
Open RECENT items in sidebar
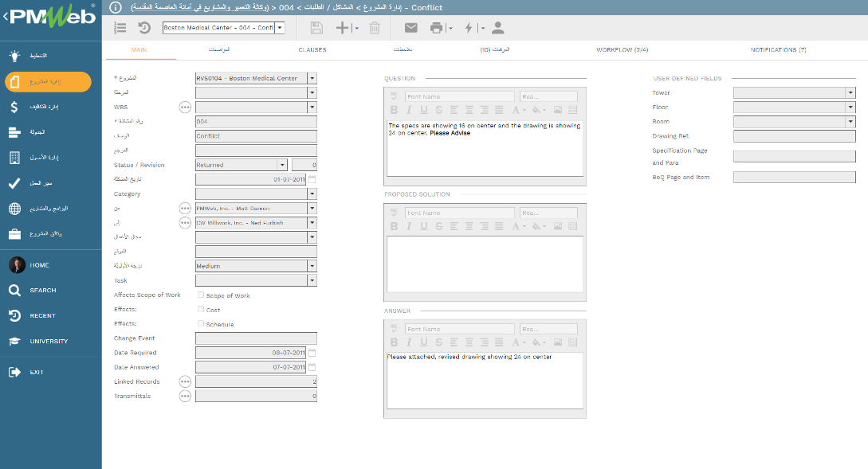click(x=42, y=316)
